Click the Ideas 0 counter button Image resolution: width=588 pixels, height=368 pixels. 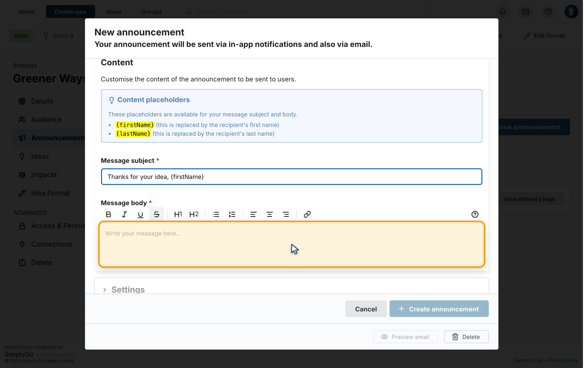58,36
